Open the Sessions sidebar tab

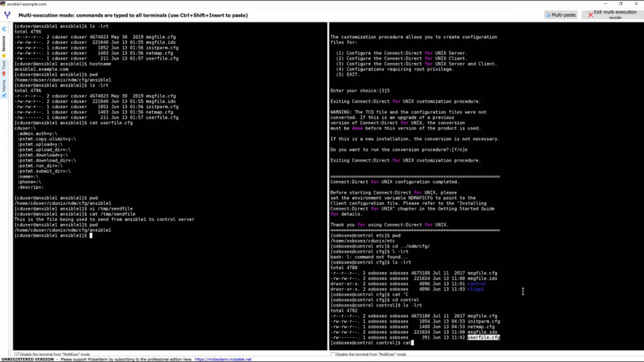(4, 44)
